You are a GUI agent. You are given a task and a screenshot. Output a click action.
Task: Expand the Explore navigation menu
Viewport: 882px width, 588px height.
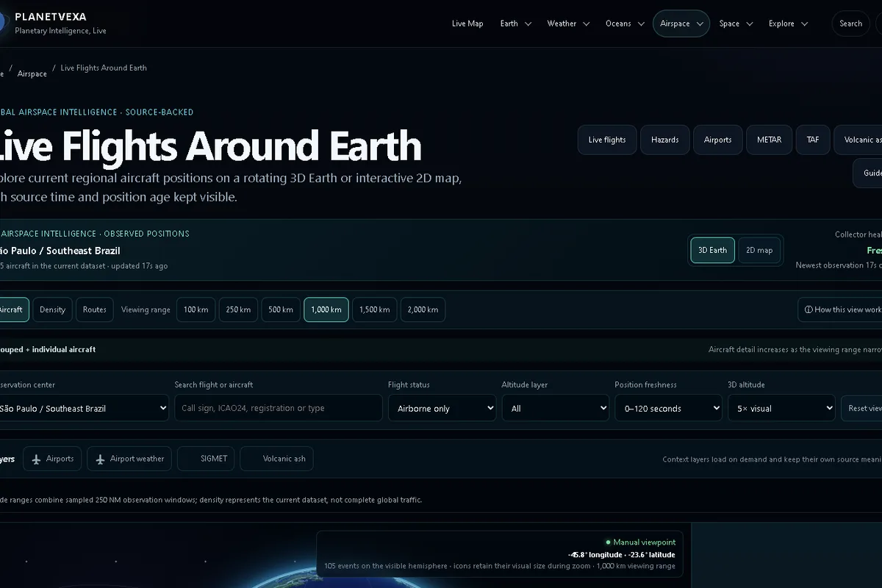(788, 24)
